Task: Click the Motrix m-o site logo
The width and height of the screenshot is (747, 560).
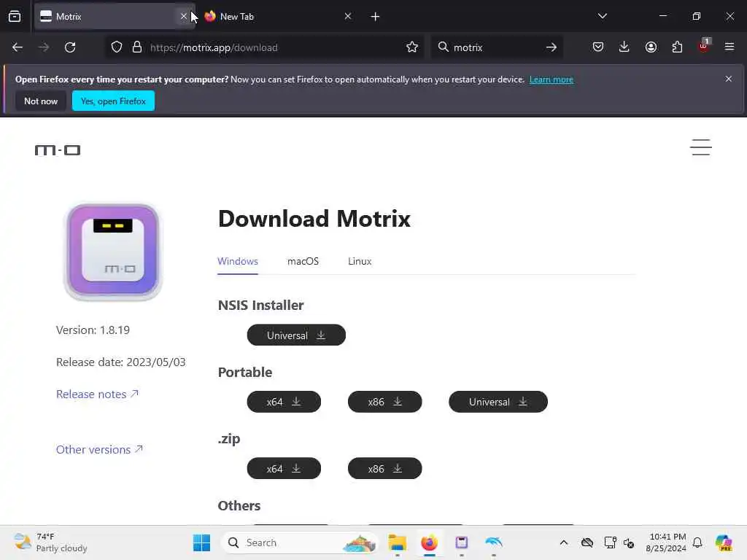Action: [x=58, y=150]
